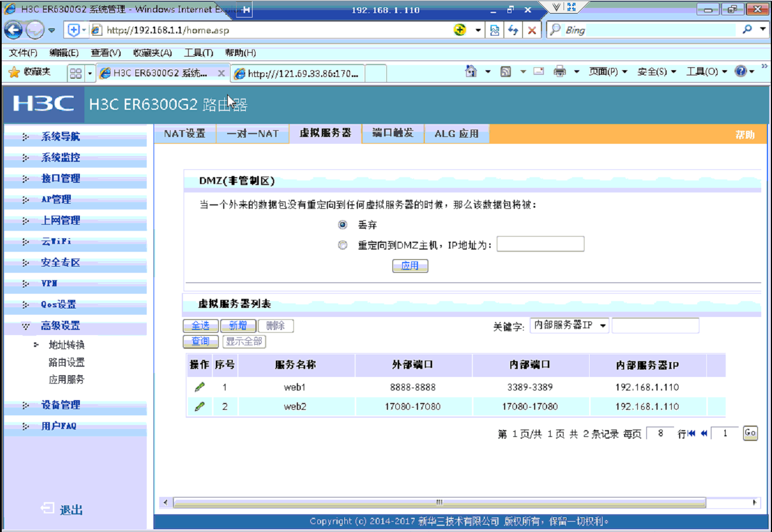
Task: Open the 收藏夹(A) menu
Action: point(152,53)
